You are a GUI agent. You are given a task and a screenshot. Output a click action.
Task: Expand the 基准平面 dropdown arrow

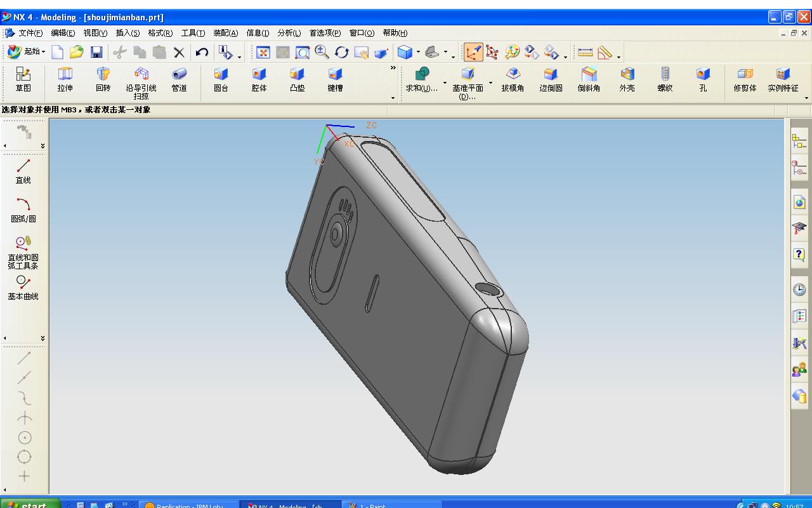[490, 83]
